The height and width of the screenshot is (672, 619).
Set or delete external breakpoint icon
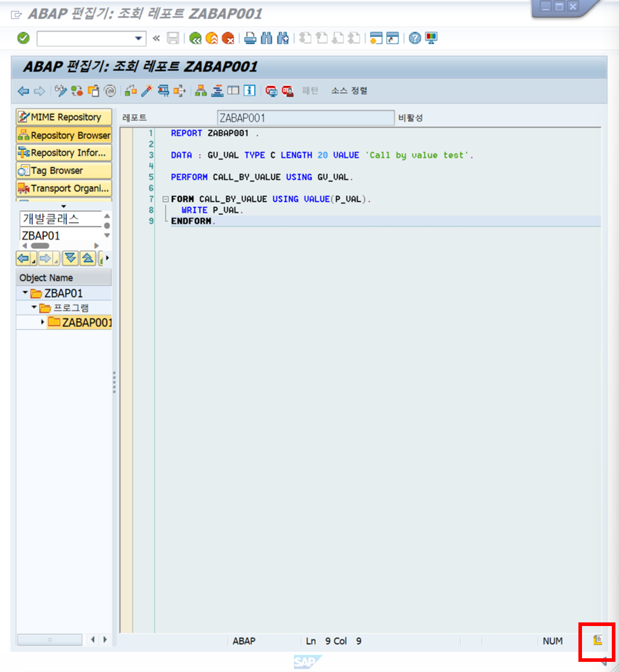click(288, 90)
